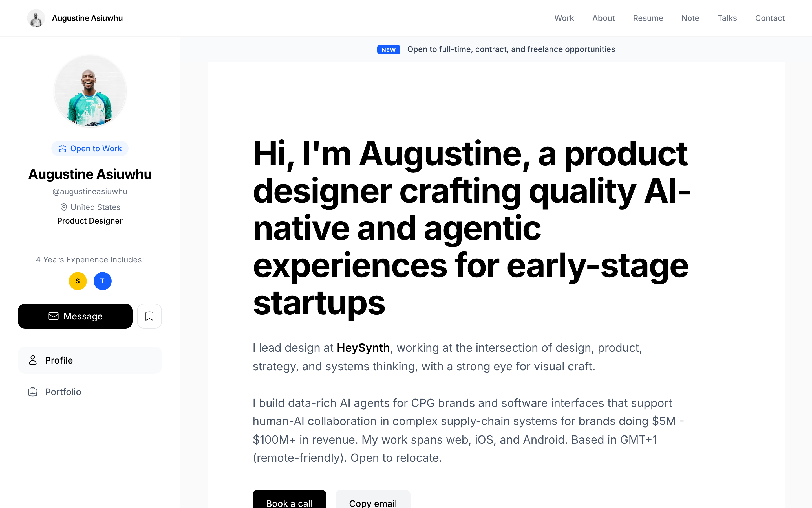Viewport: 812px width, 508px height.
Task: Go to the Contact page
Action: coord(770,18)
